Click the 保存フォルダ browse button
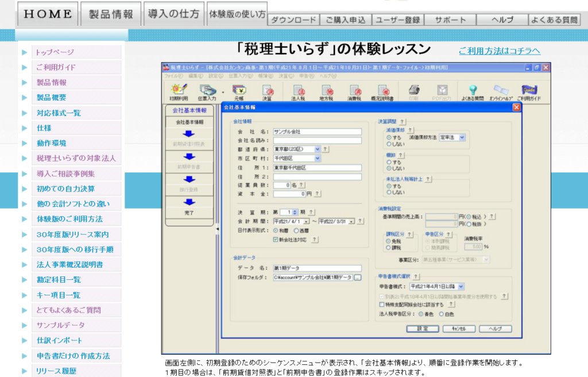The image size is (588, 377). click(357, 278)
